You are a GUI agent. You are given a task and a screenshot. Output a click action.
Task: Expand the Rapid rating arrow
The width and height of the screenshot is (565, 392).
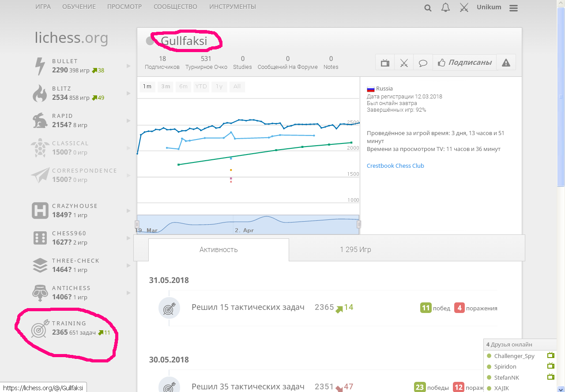[128, 121]
